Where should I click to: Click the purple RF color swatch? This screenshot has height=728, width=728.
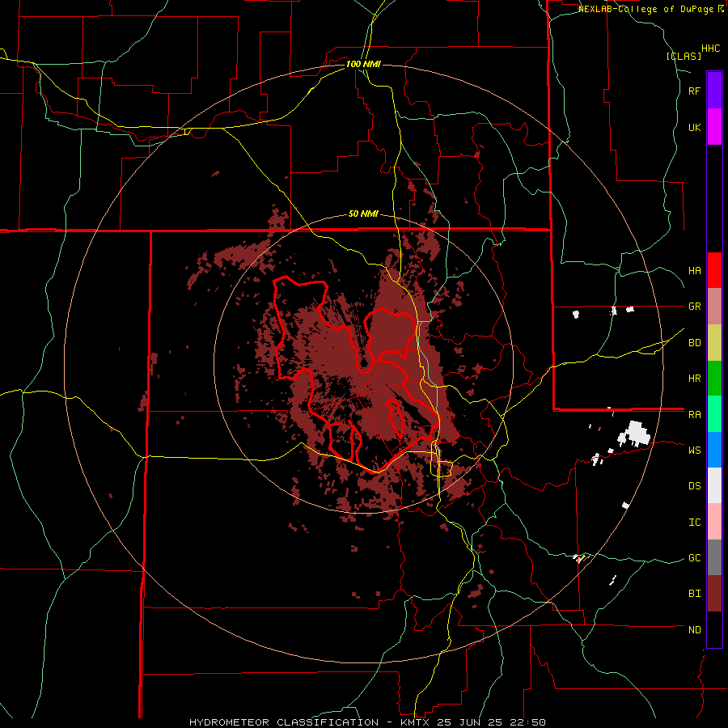(x=714, y=91)
